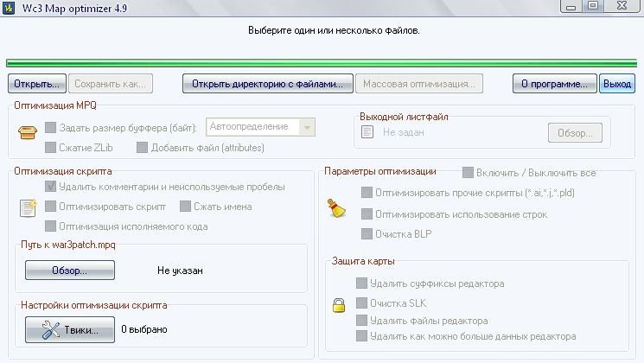644x363 pixels.
Task: Enable Оптимизировать скрипт checkbox
Action: 50,207
